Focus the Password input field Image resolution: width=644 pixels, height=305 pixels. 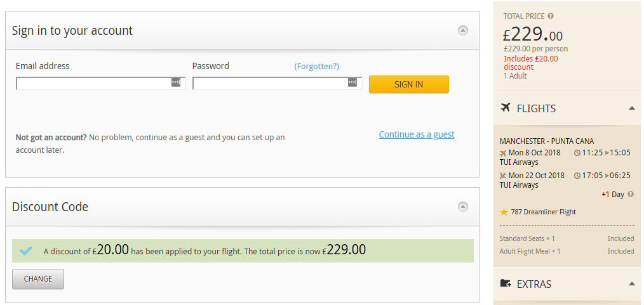(x=278, y=83)
